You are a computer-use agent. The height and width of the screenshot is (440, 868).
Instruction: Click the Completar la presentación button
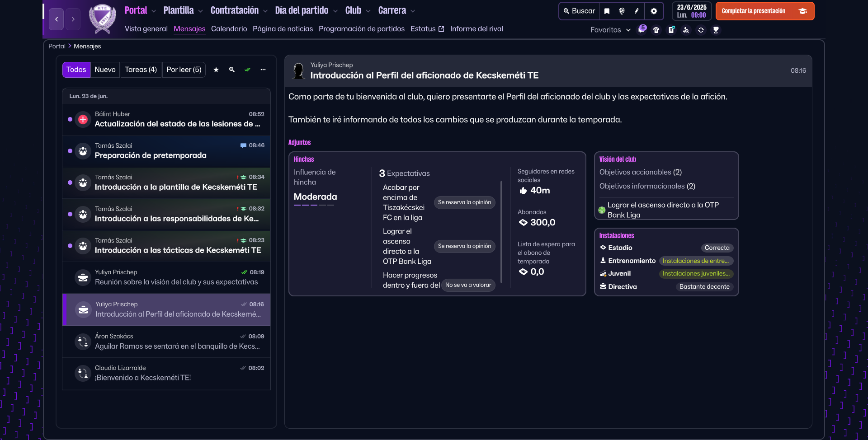(x=764, y=11)
